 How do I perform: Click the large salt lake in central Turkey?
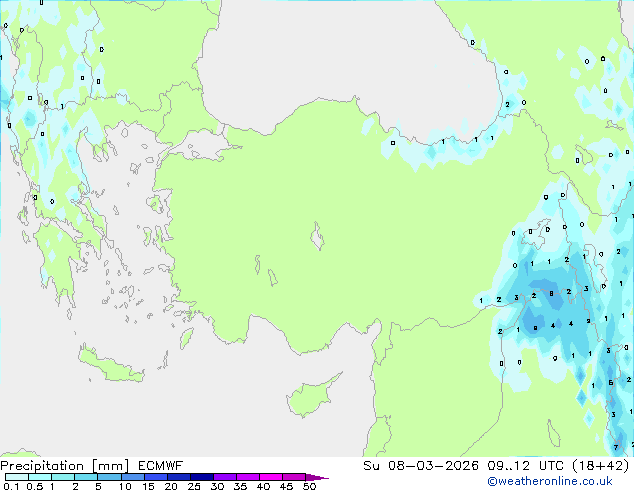pos(317,237)
